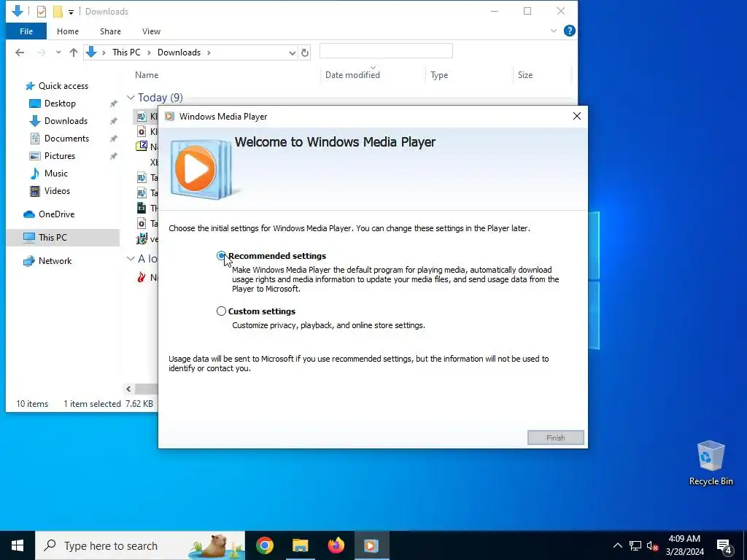Open the clock and date flyout
Image resolution: width=747 pixels, height=560 pixels.
pos(684,545)
